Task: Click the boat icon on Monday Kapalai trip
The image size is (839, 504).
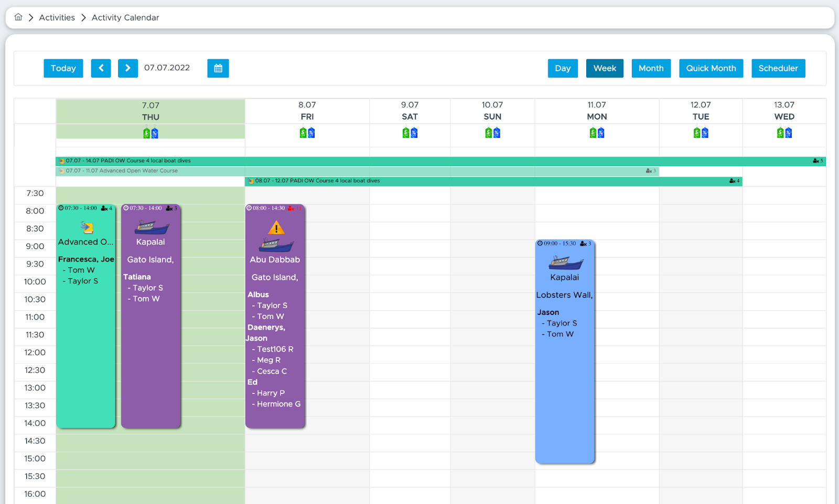Action: [x=565, y=261]
